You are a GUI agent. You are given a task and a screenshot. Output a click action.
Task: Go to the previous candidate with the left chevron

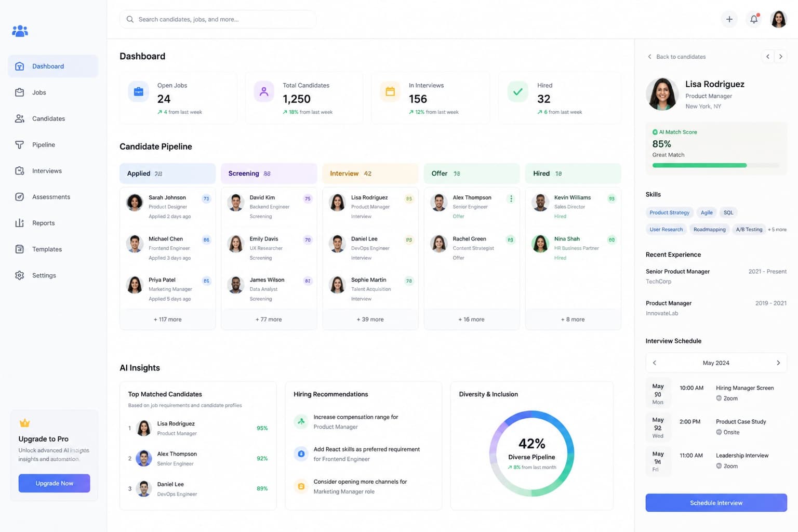pos(768,57)
